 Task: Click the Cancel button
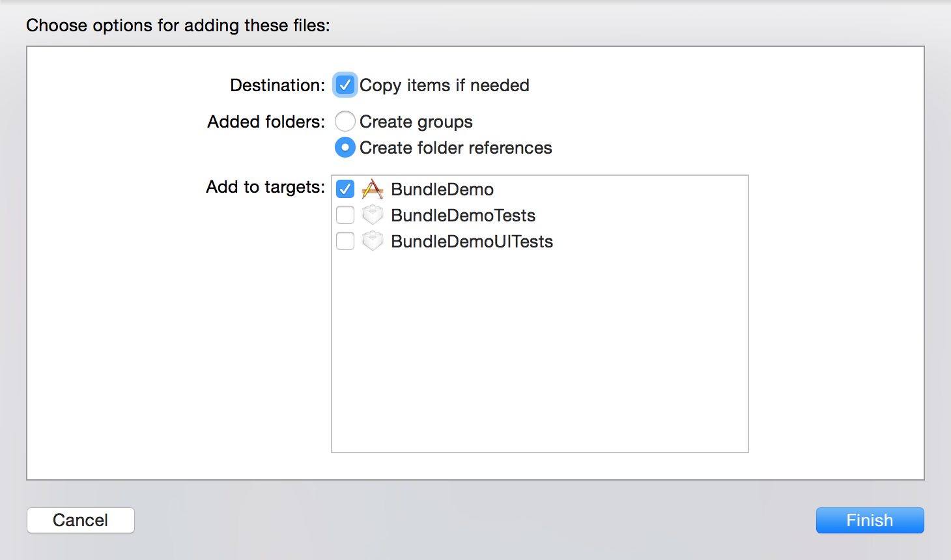(81, 520)
